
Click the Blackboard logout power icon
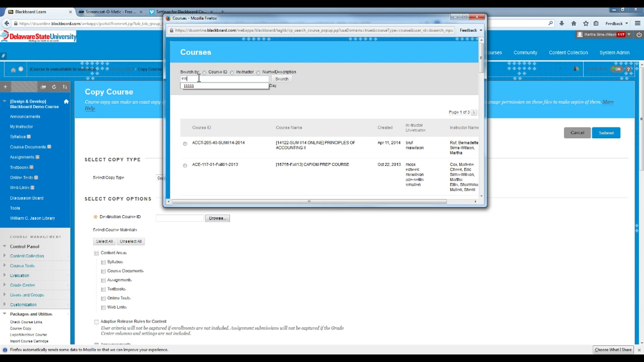(639, 34)
